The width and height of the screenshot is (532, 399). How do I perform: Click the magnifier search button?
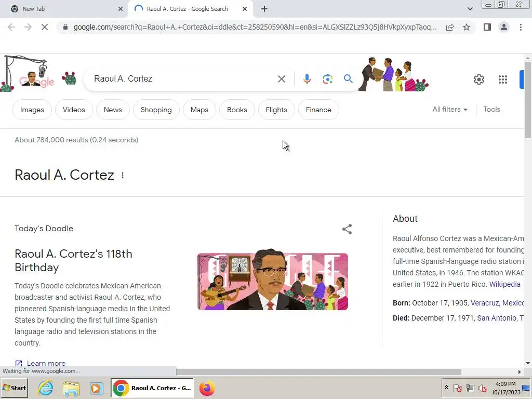pos(348,79)
